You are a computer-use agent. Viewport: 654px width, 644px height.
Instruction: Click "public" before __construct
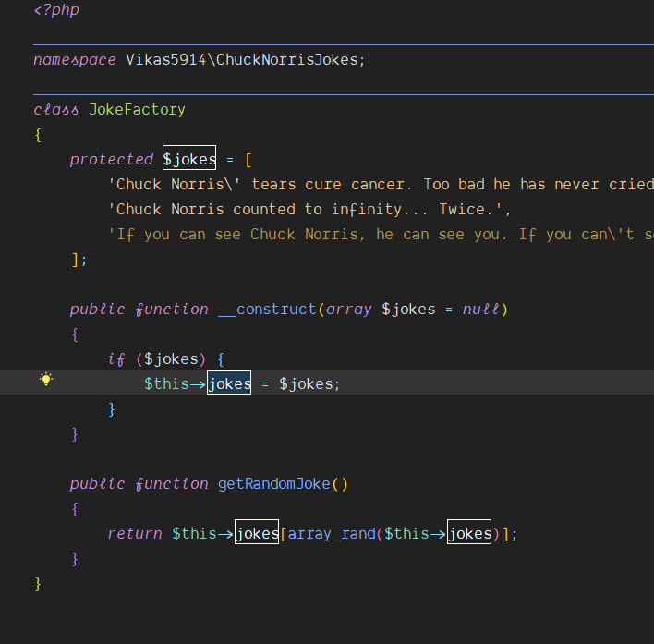tap(97, 310)
